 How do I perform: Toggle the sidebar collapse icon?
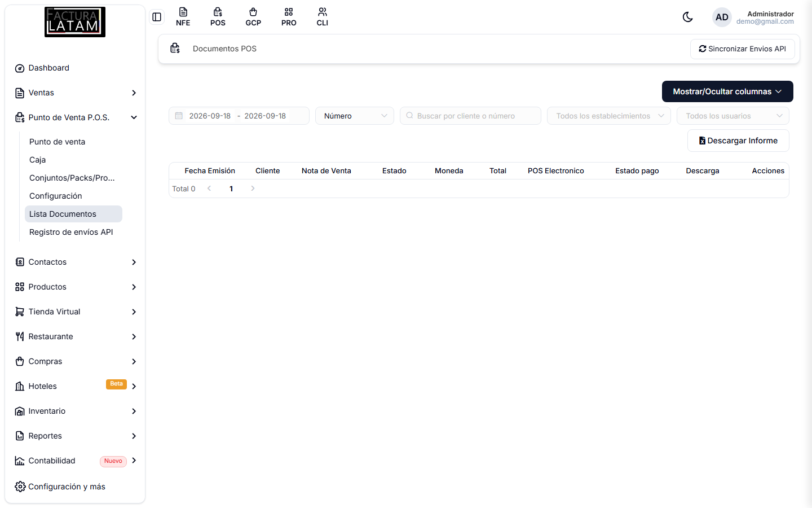click(x=157, y=17)
